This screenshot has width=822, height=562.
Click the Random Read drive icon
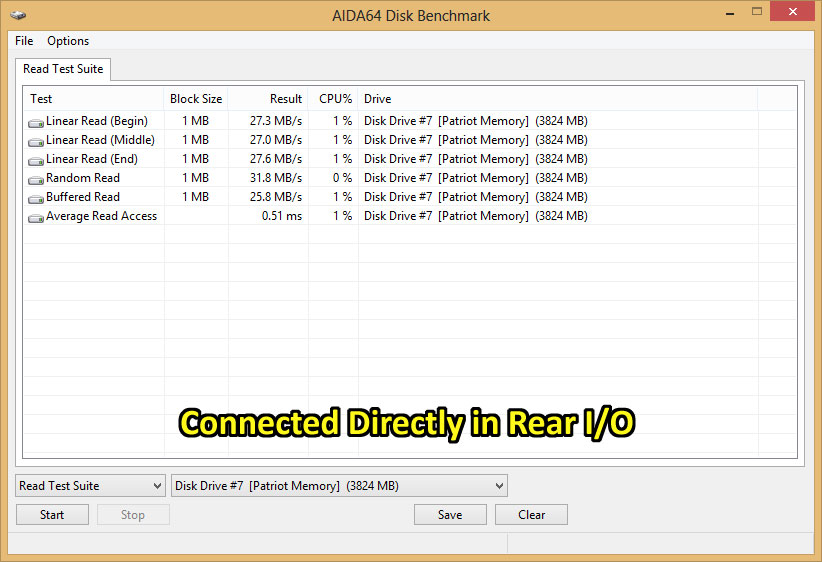coord(36,180)
